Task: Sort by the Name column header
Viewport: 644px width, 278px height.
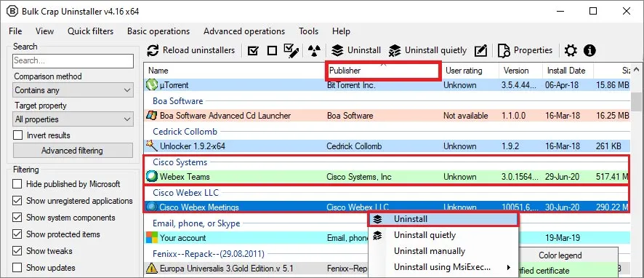Action: coord(234,71)
